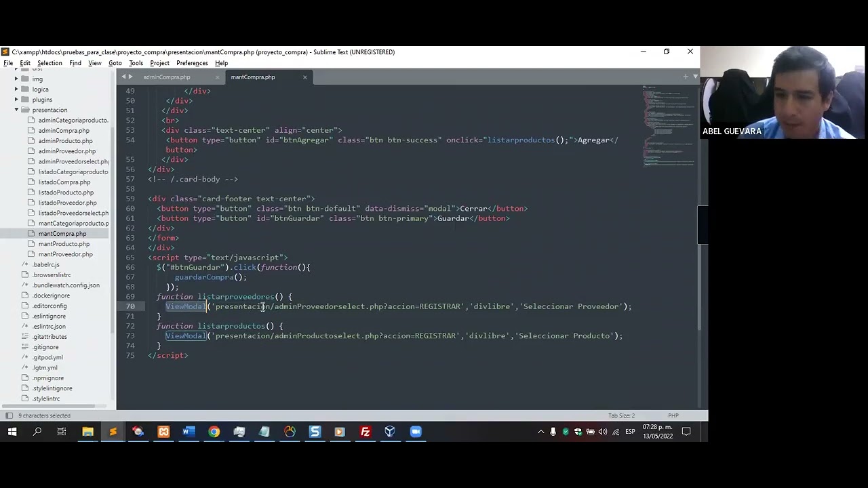Screen dimensions: 868x488
Task: Open Task View in taskbar
Action: [62, 432]
